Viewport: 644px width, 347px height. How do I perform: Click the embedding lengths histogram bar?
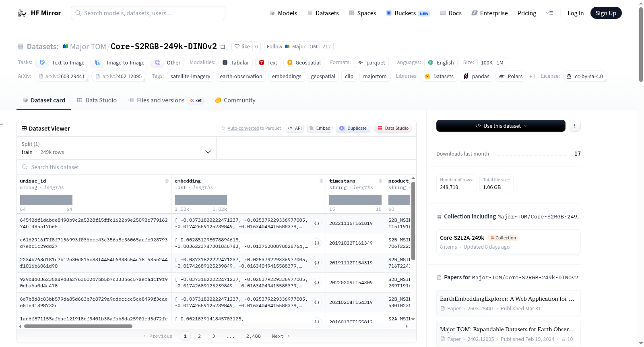pos(201,200)
